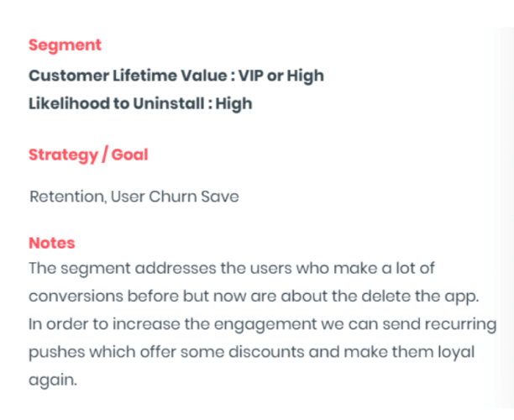Viewport: 514px width, 420px height.
Task: Click "High" in the Likelihood to Uninstall line
Action: [235, 104]
